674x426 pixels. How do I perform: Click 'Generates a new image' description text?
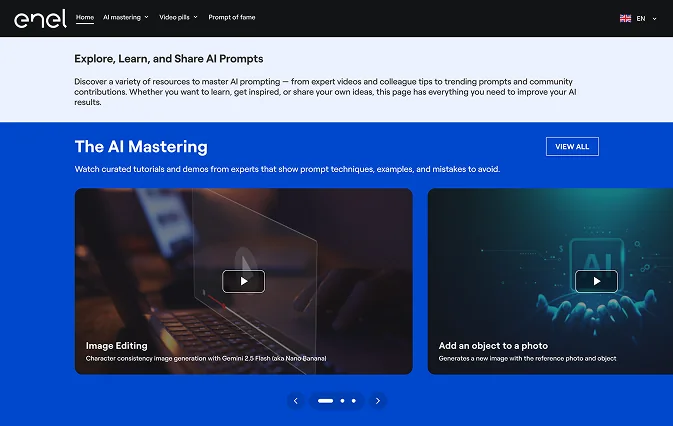coord(527,359)
